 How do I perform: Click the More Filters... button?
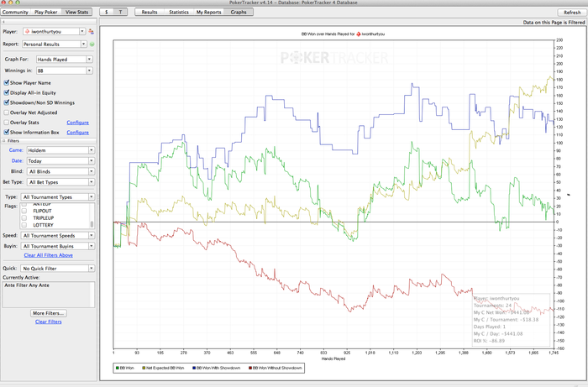tap(49, 313)
